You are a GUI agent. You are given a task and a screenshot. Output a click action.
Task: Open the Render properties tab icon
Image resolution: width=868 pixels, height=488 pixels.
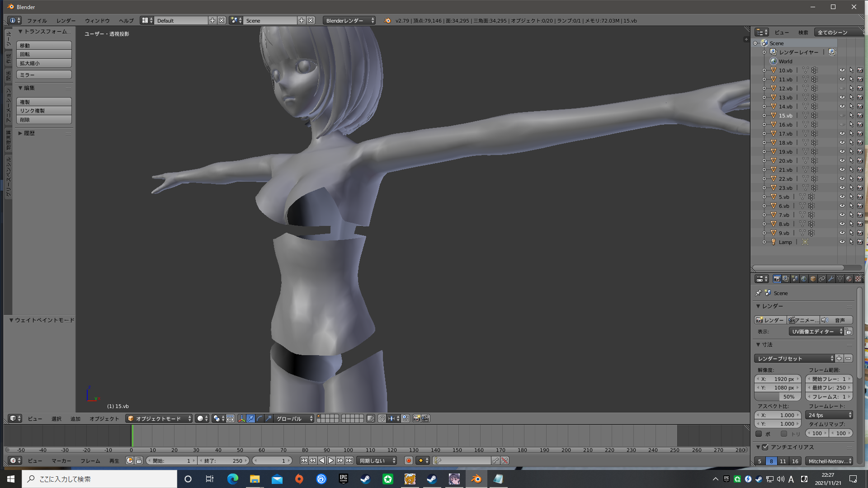point(777,279)
